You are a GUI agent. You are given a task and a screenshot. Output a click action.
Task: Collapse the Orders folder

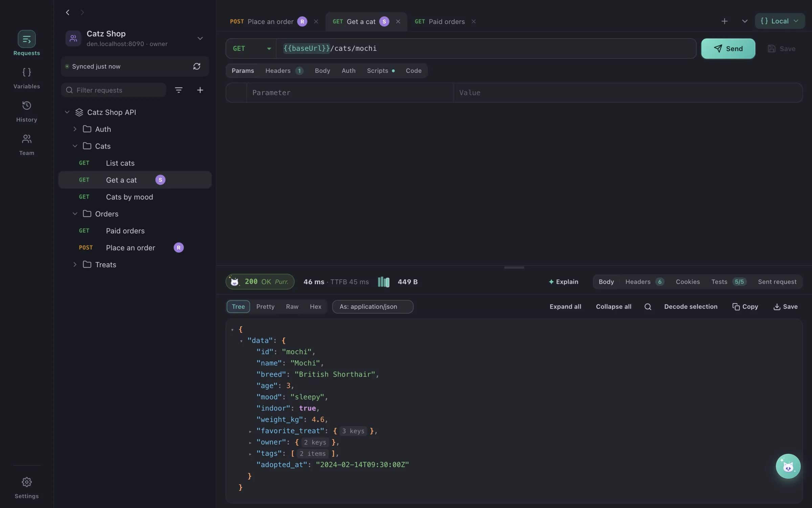75,214
